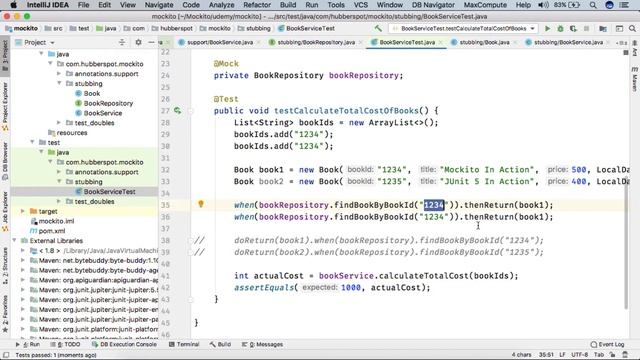Click the gutter run icon at line 27
The width and height of the screenshot is (640, 360).
[177, 111]
